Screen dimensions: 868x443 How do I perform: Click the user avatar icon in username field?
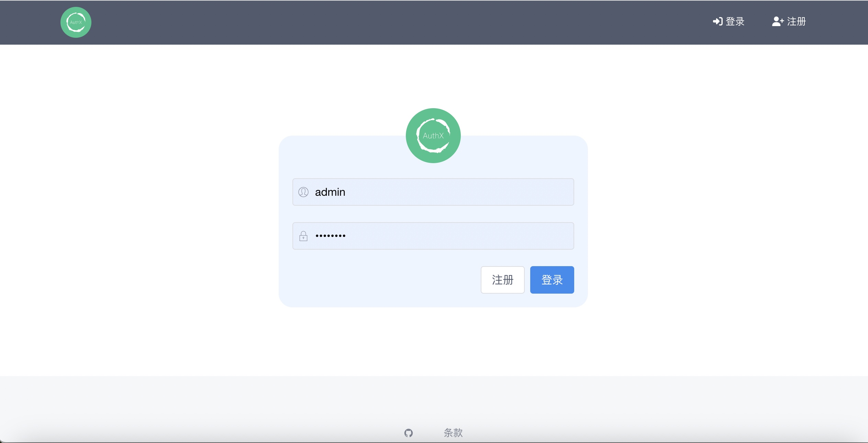pos(303,192)
